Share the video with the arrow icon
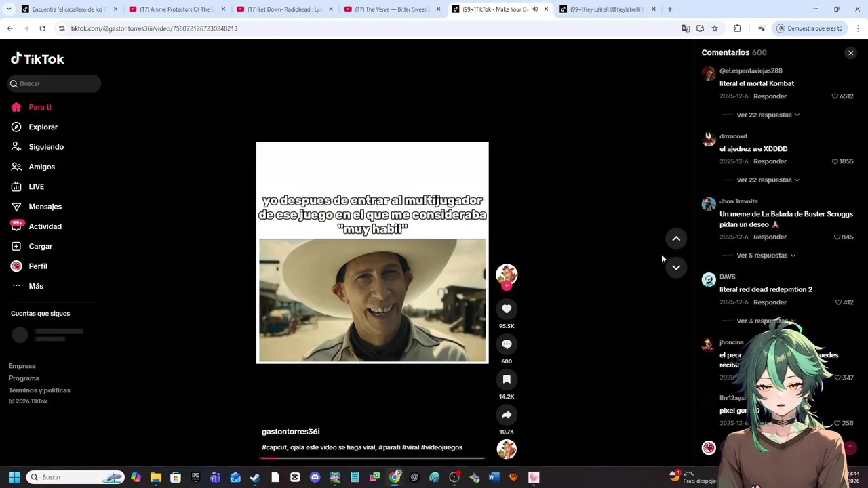Viewport: 868px width, 488px height. click(507, 415)
